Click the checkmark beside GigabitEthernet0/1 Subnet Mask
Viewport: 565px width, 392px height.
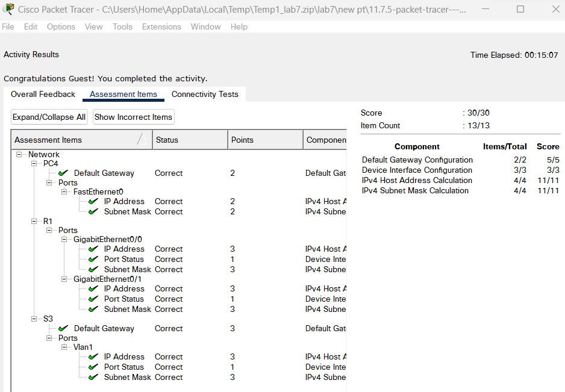click(x=93, y=309)
